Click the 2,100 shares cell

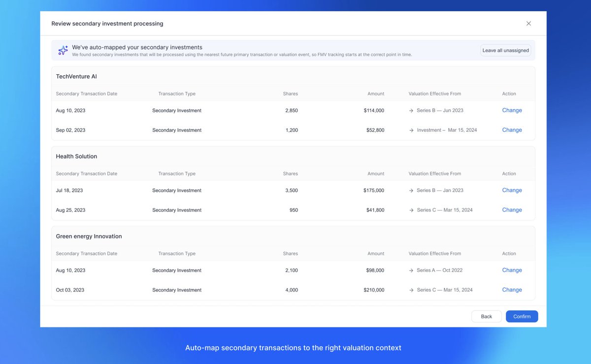click(x=292, y=271)
